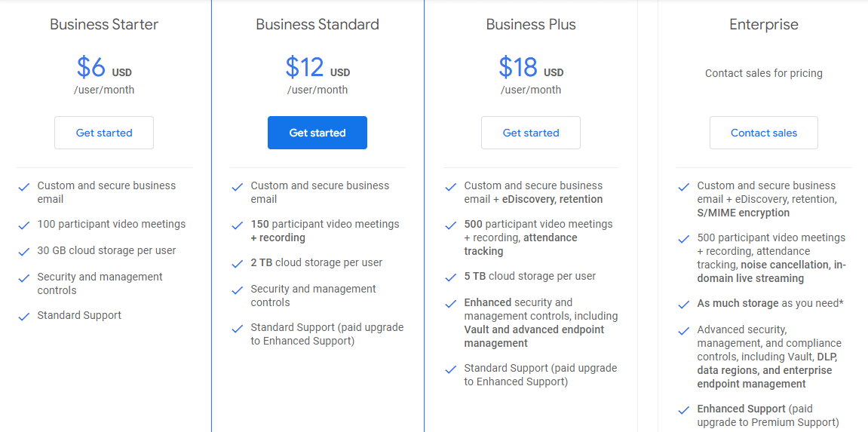Click the Contact sales for pricing text
Screen dimensions: 868x432
[x=763, y=73]
